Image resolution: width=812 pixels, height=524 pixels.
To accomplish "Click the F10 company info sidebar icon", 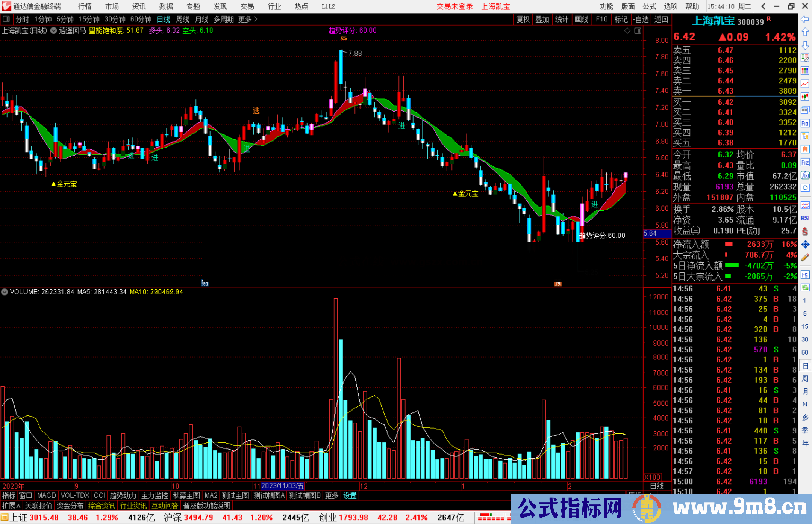I will 805,123.
